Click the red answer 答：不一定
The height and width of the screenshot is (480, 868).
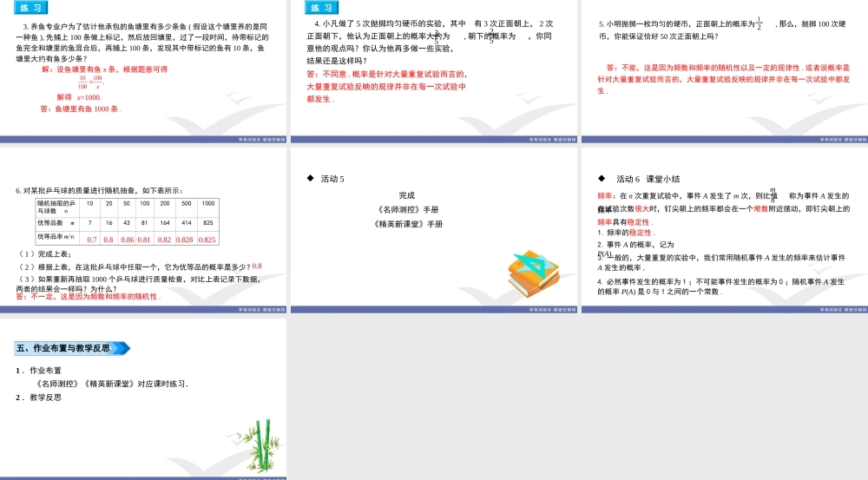(x=88, y=296)
